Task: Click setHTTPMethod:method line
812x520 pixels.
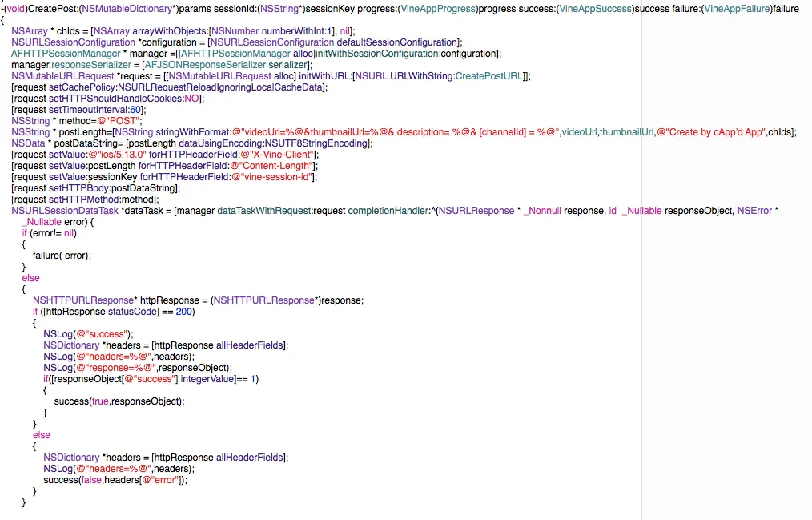Action: (x=85, y=200)
